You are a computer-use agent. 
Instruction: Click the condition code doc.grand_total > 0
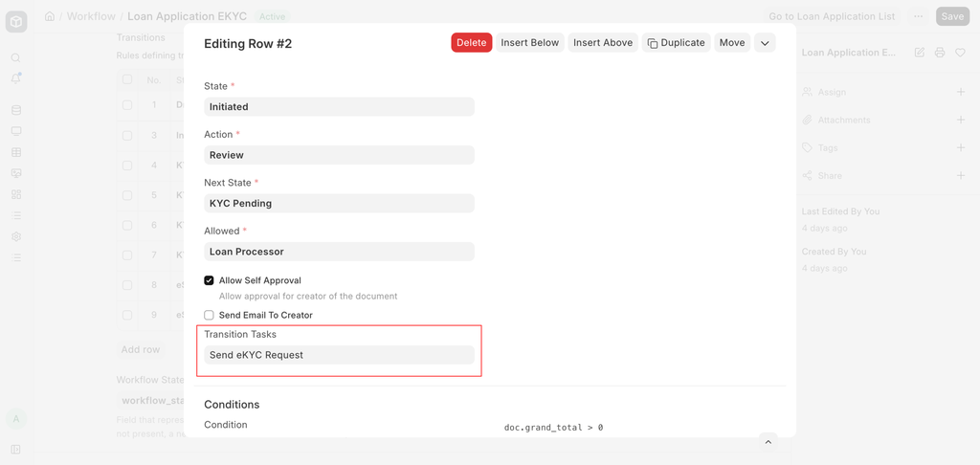(x=553, y=428)
